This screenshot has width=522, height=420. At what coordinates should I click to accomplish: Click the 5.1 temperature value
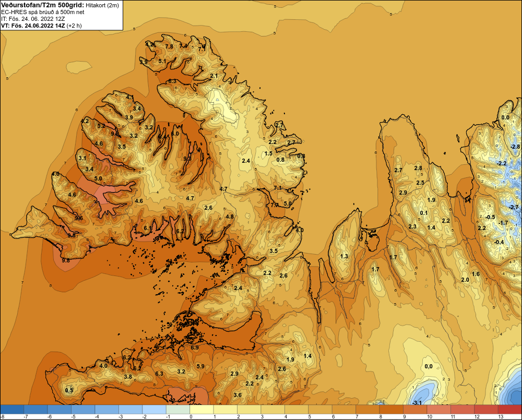[x=162, y=61]
